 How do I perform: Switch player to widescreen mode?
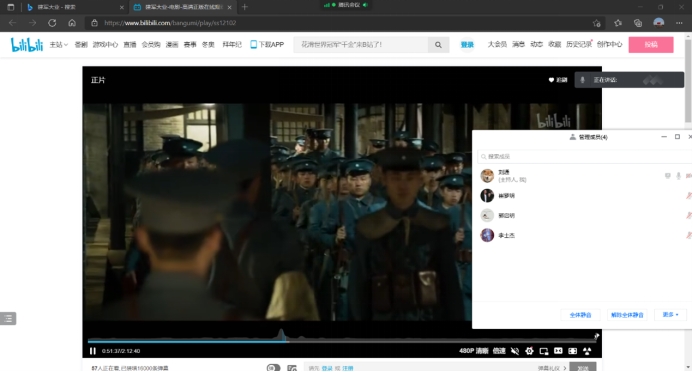558,351
